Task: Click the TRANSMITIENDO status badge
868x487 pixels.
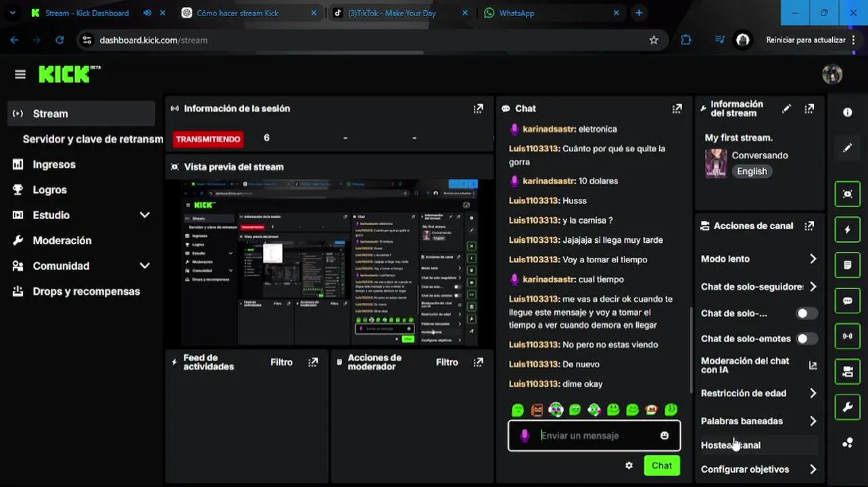Action: tap(208, 139)
